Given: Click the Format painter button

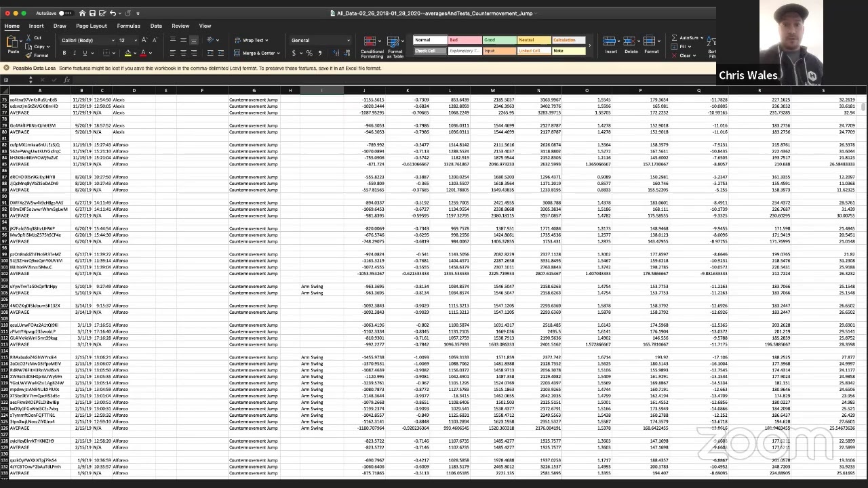Looking at the screenshot, I should coord(39,55).
